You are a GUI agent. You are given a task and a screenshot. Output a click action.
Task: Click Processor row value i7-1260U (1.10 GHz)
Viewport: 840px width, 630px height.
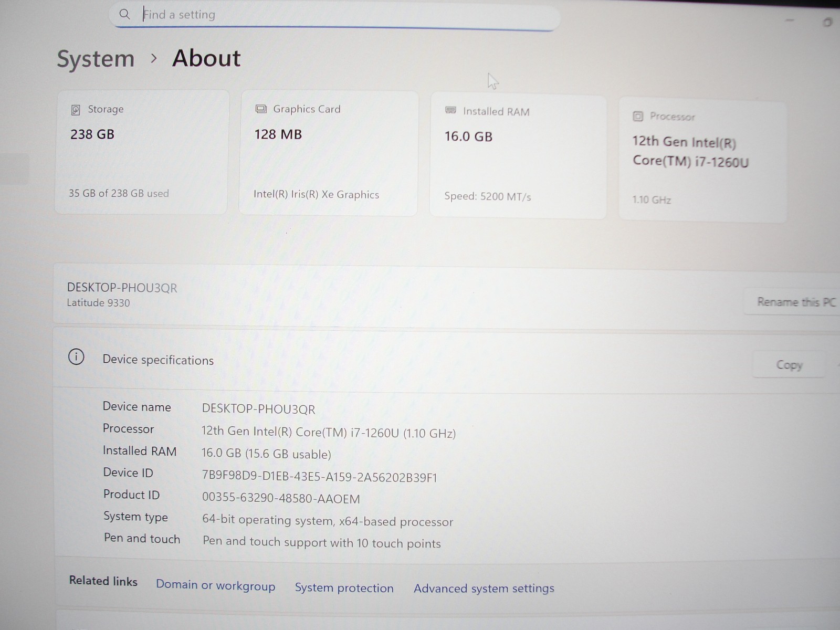329,432
